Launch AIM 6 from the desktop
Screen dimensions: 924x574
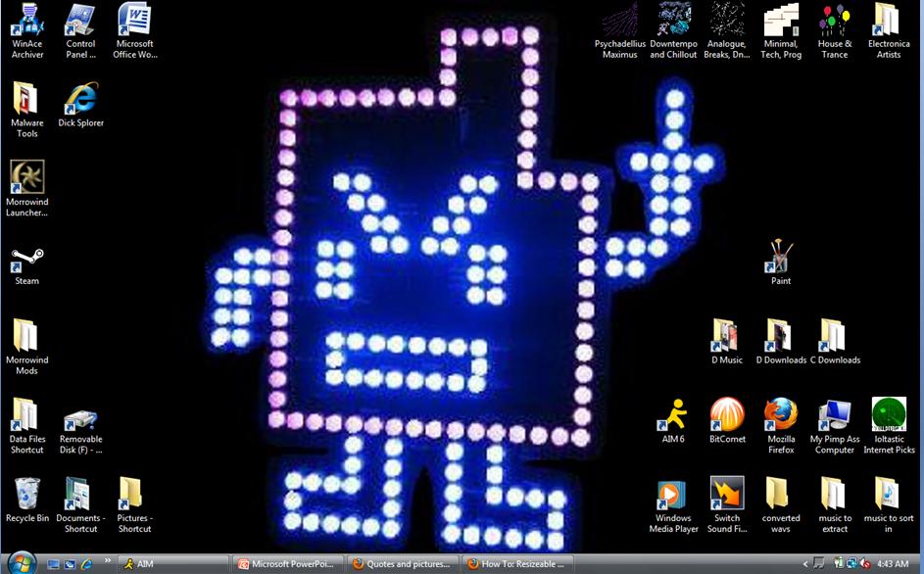(x=673, y=415)
